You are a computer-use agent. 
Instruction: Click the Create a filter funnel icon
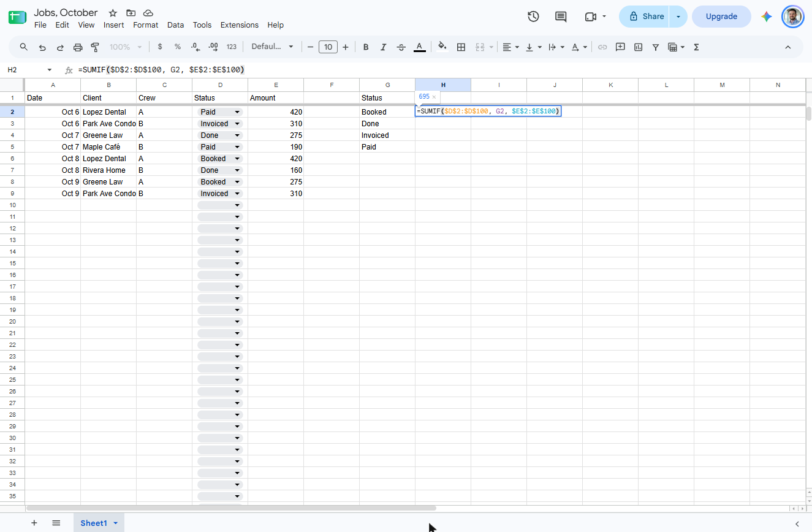click(x=656, y=47)
